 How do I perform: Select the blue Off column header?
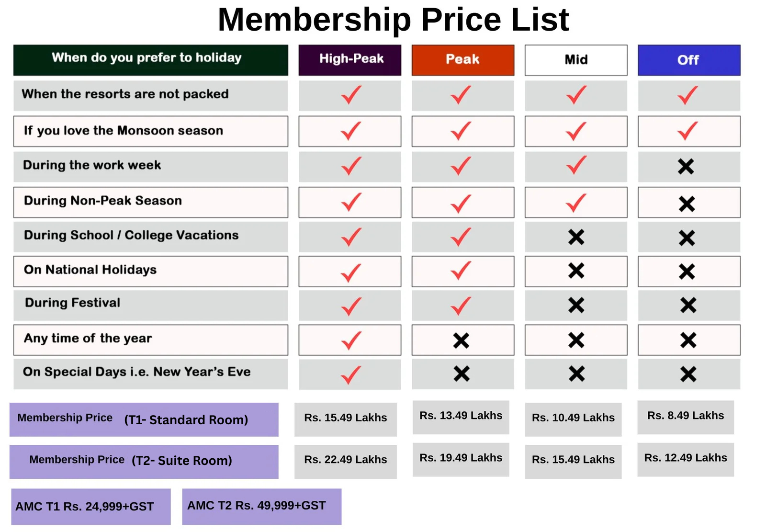(x=689, y=60)
